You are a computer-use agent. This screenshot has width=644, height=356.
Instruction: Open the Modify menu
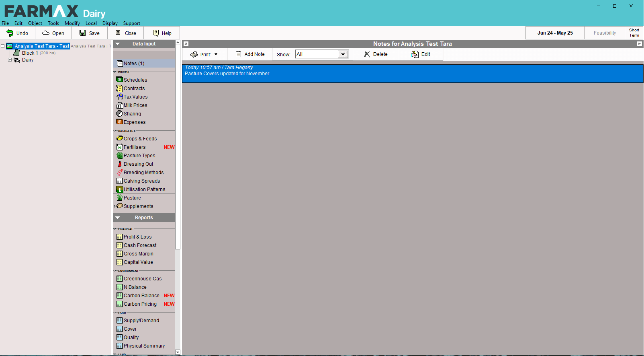(72, 23)
